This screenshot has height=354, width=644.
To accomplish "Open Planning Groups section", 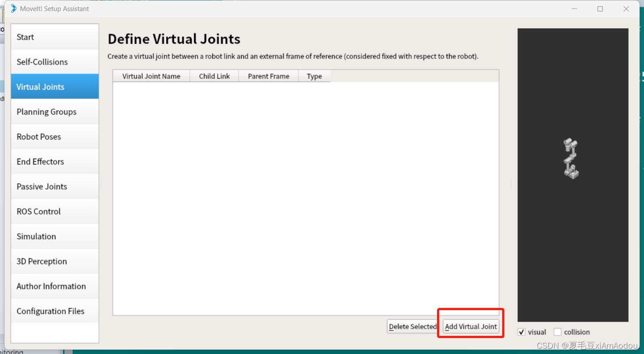I will click(55, 112).
